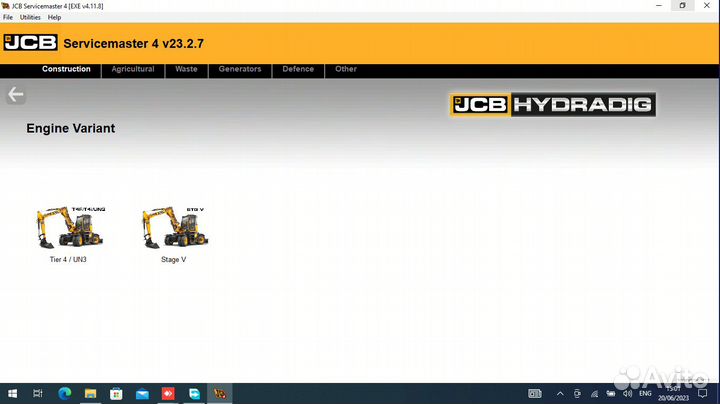The width and height of the screenshot is (720, 404).
Task: Open Microsoft Store from the taskbar
Action: pyautogui.click(x=116, y=393)
